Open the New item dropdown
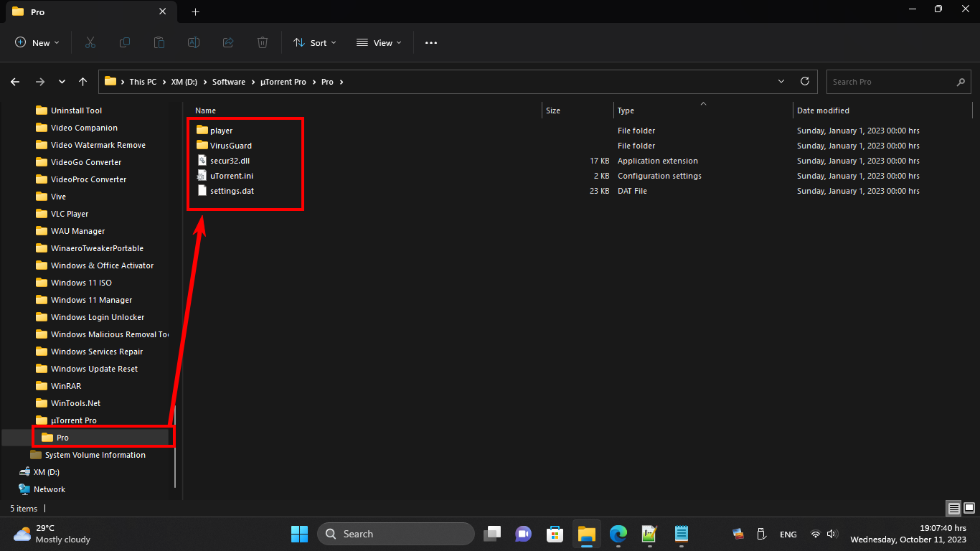The width and height of the screenshot is (980, 551). [x=37, y=43]
